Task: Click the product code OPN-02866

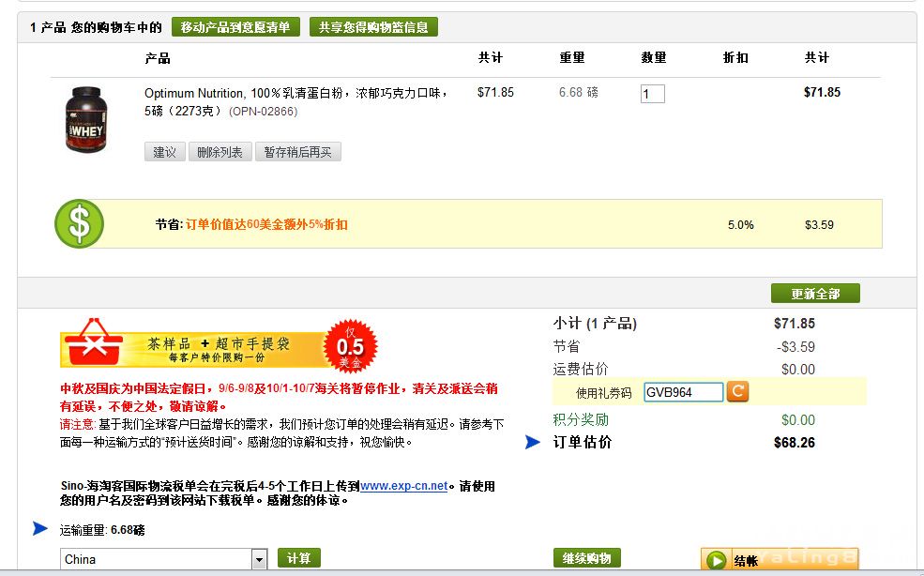Action: click(264, 112)
